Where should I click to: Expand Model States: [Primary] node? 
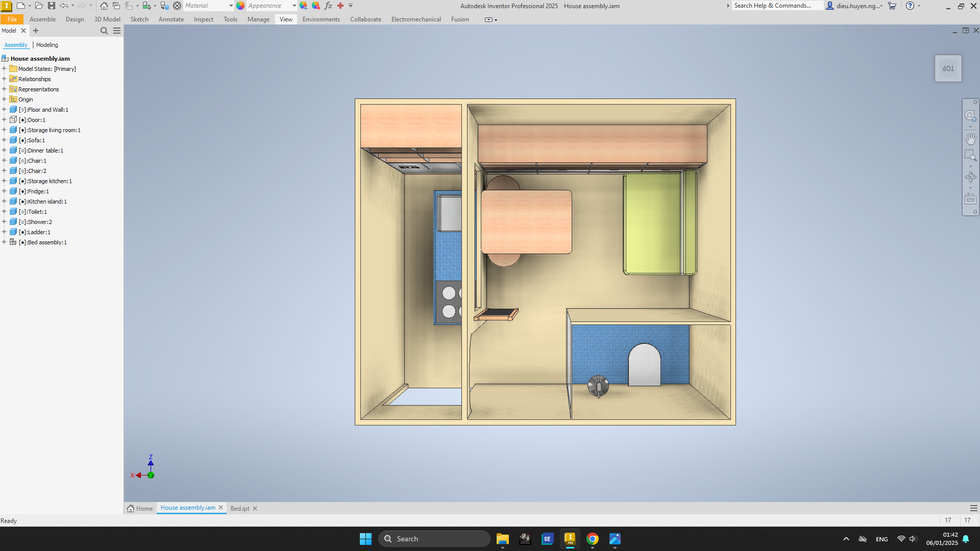click(4, 69)
